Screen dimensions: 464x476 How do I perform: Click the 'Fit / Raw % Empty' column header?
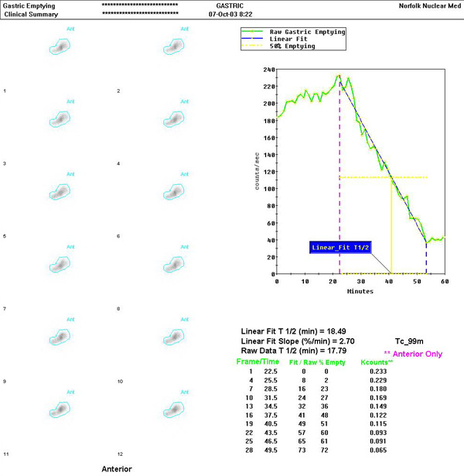pyautogui.click(x=317, y=362)
